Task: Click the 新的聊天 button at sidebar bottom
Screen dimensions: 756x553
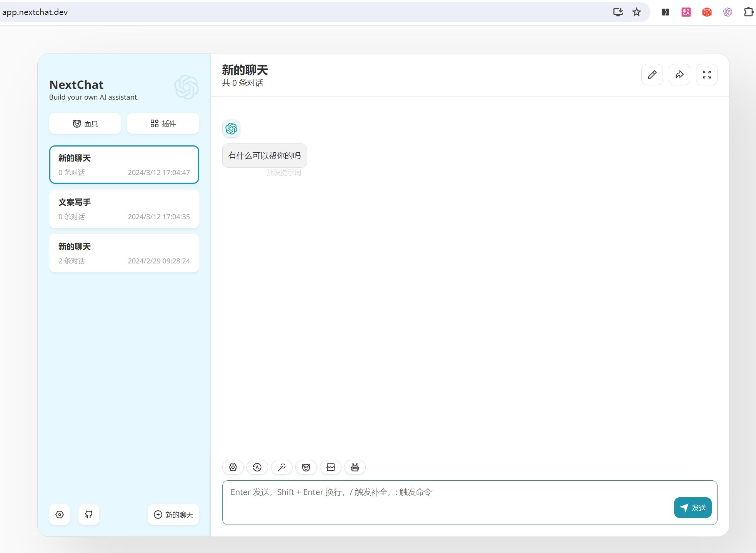Action: (x=173, y=515)
